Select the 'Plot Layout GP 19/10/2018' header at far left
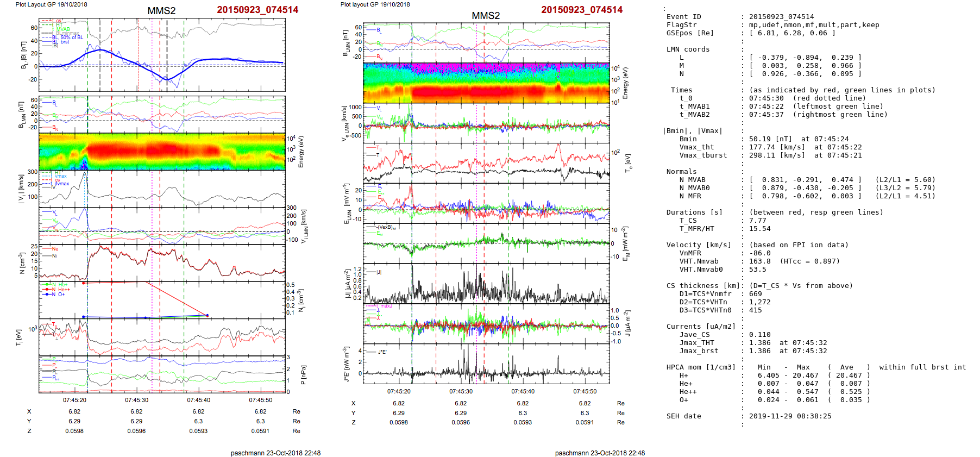The height and width of the screenshot is (457, 980). click(51, 4)
